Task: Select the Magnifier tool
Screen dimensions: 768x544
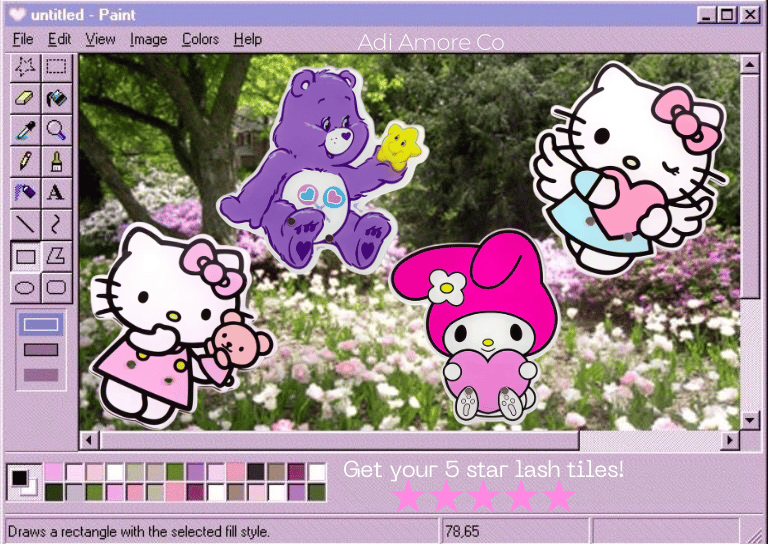Action: point(57,129)
